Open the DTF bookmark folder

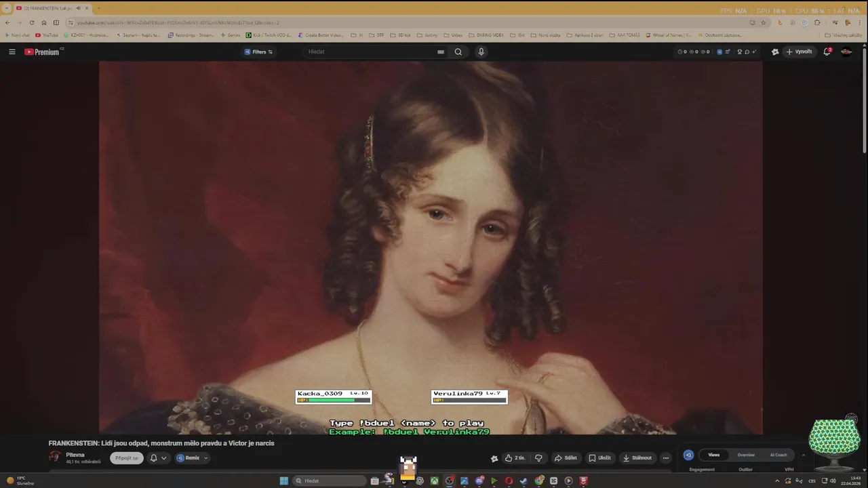pos(376,35)
